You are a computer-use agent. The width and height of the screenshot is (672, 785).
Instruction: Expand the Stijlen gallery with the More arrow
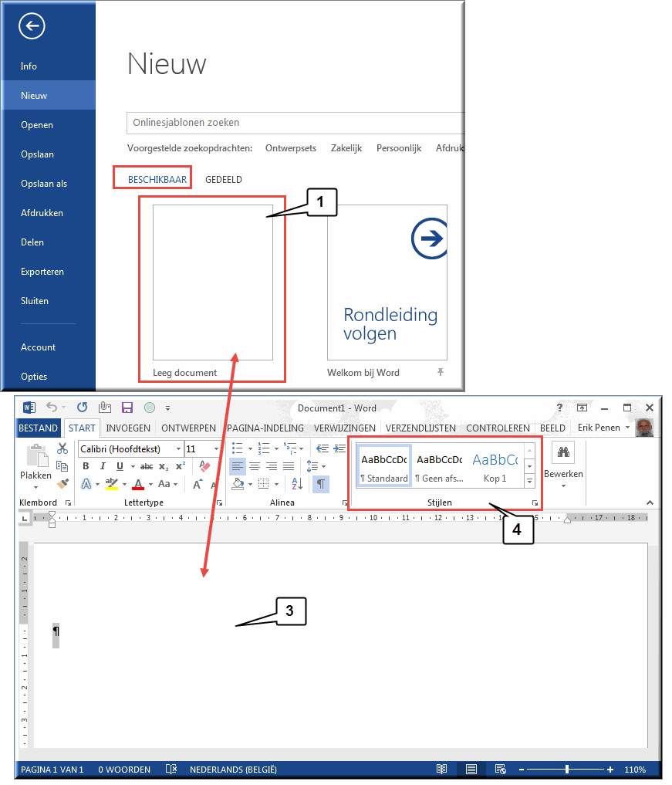(x=529, y=481)
